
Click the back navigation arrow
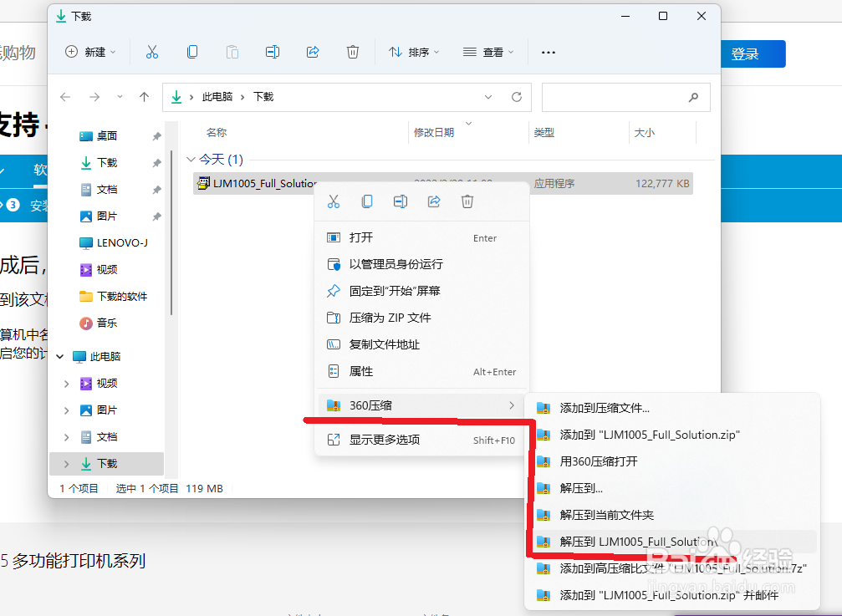tap(65, 96)
